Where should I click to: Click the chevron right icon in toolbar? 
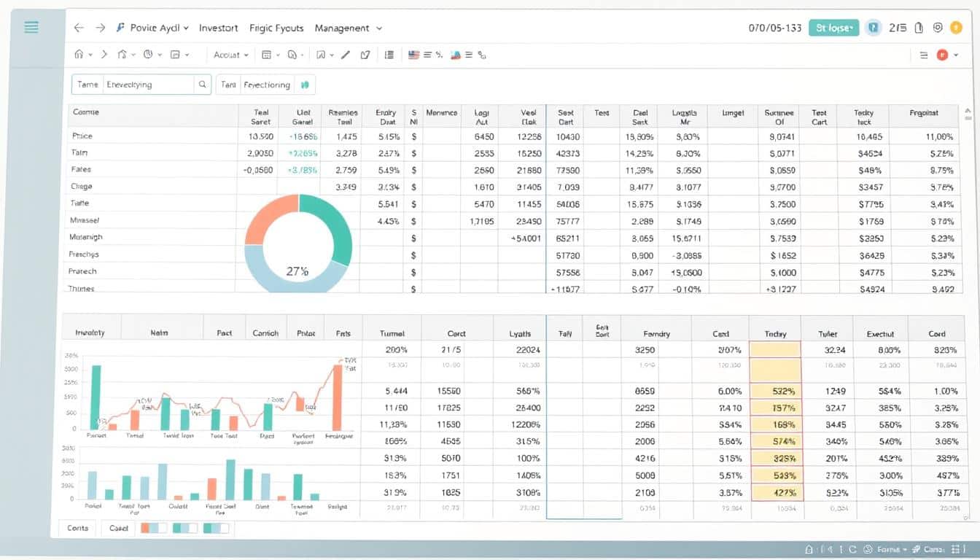coord(104,55)
